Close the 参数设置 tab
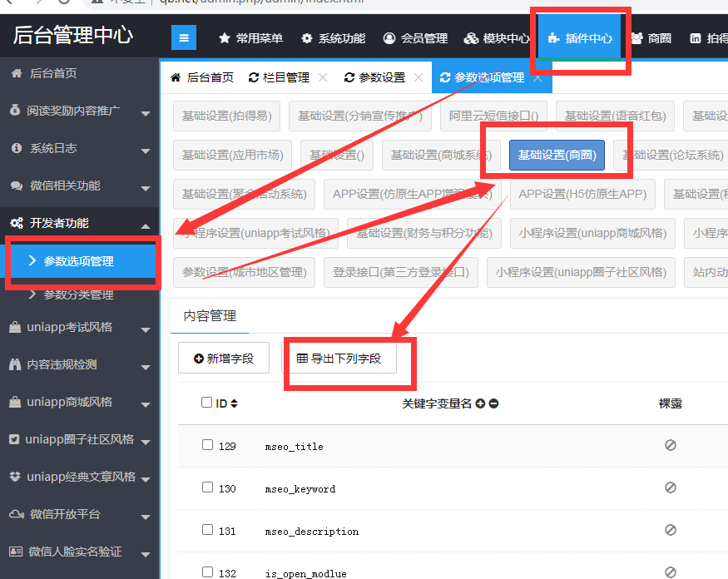Screen dimensions: 728x579 [418, 77]
